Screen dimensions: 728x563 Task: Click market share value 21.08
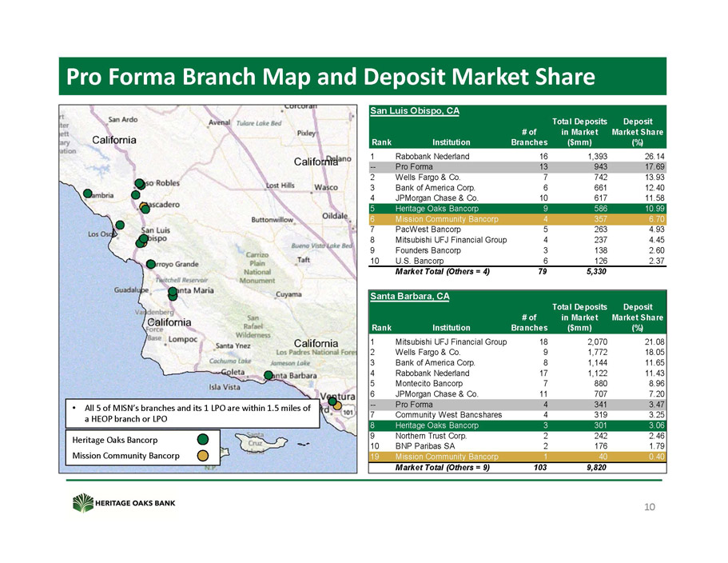pyautogui.click(x=654, y=342)
